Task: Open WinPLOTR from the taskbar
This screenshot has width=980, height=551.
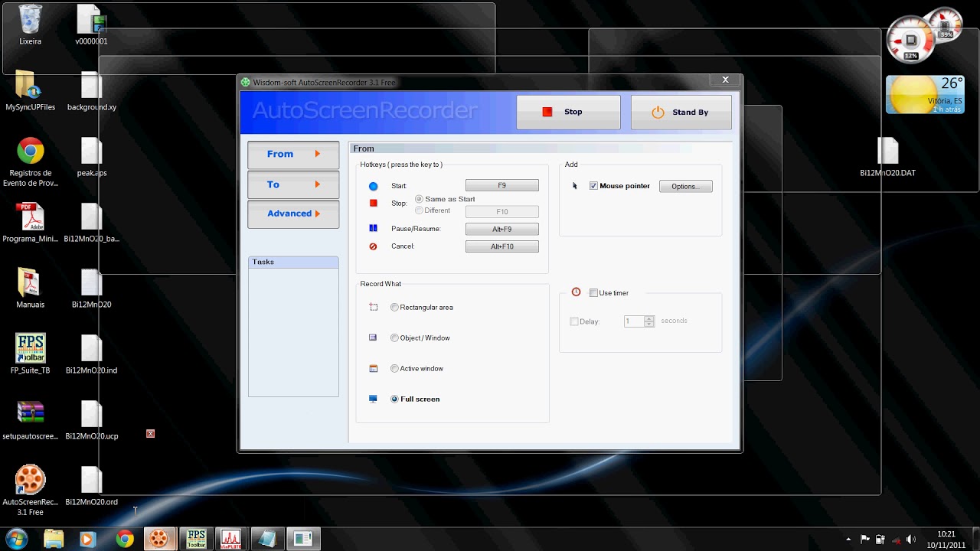Action: 230,539
